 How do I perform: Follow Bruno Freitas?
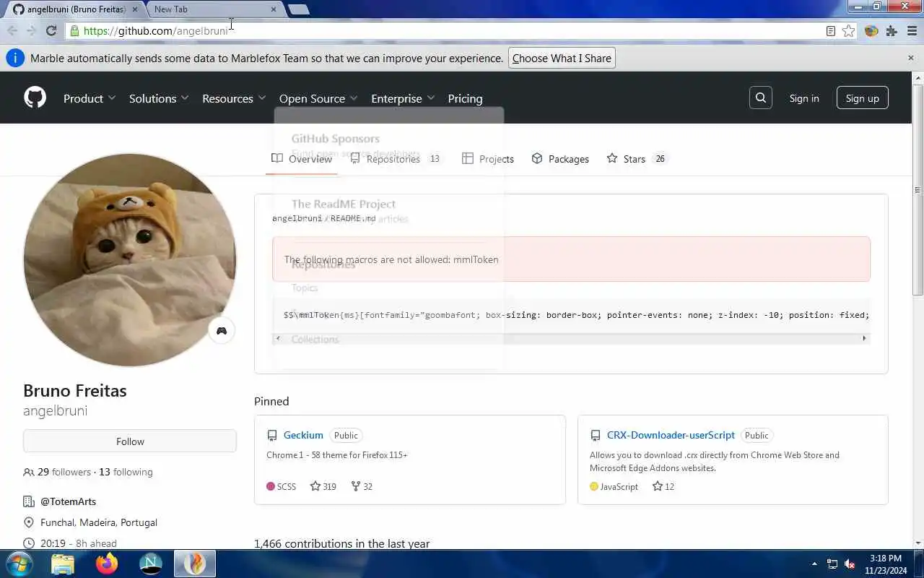click(x=130, y=441)
